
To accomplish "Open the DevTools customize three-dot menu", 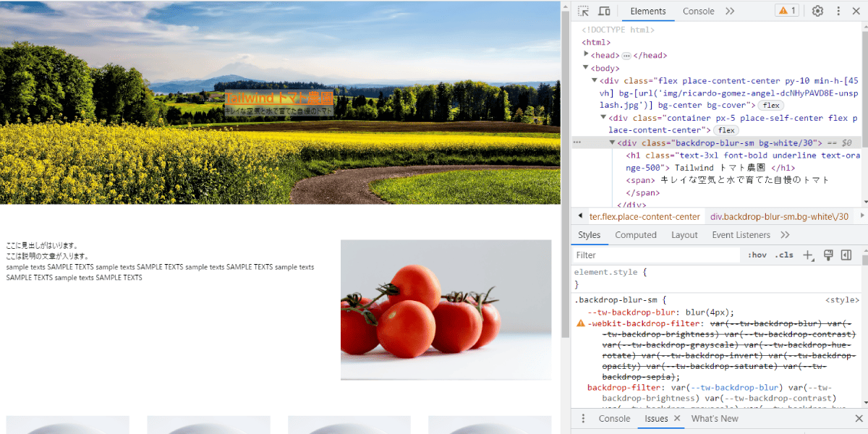I will click(838, 11).
